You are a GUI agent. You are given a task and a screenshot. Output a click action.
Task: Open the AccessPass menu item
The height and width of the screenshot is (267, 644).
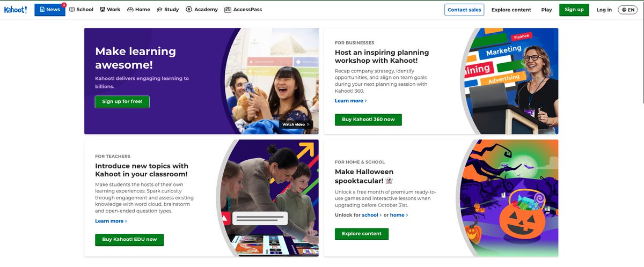(243, 10)
